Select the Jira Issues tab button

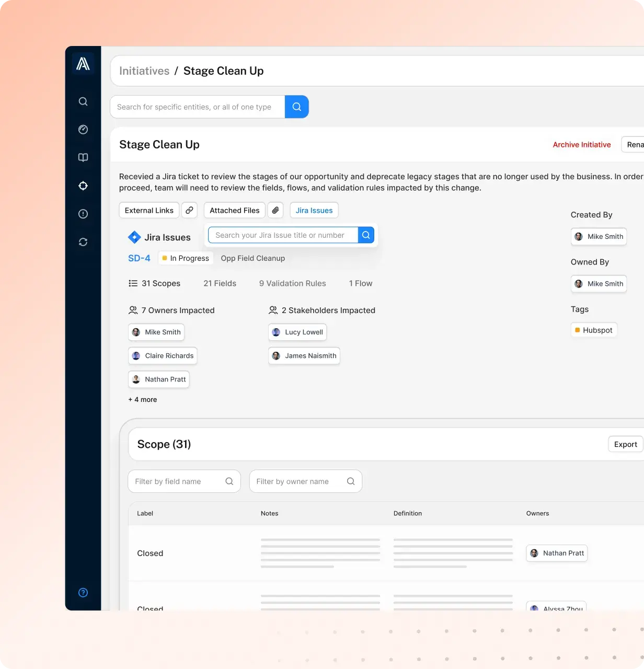coord(314,210)
